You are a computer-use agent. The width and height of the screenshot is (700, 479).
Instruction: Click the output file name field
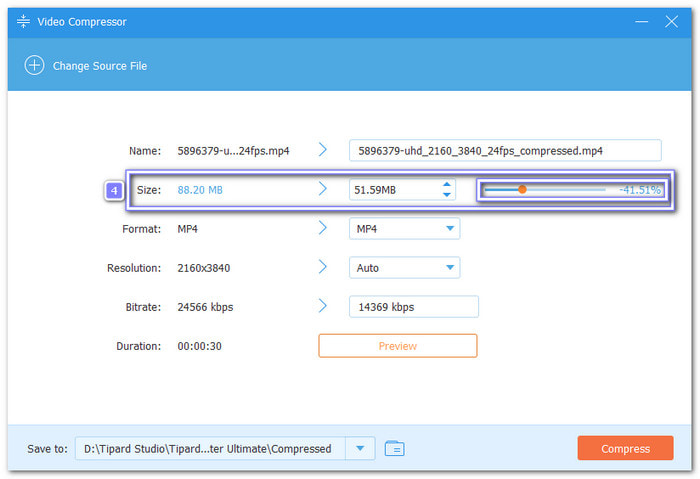(505, 151)
